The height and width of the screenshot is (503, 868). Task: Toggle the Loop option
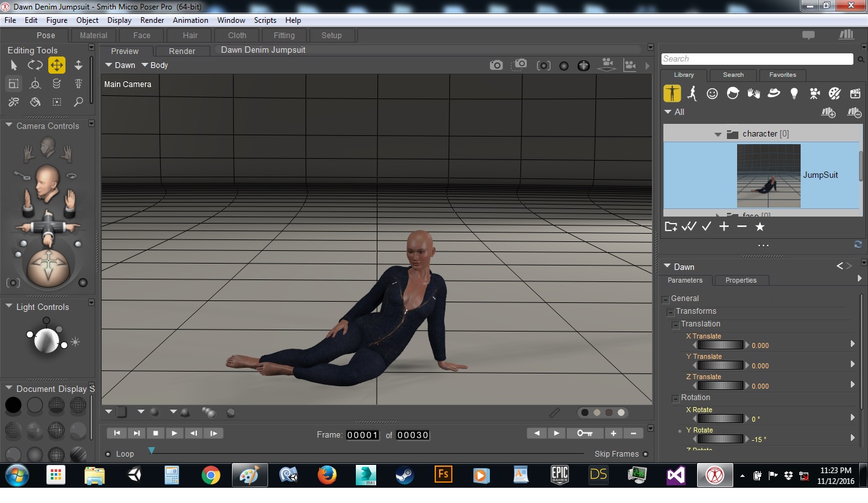[x=109, y=454]
